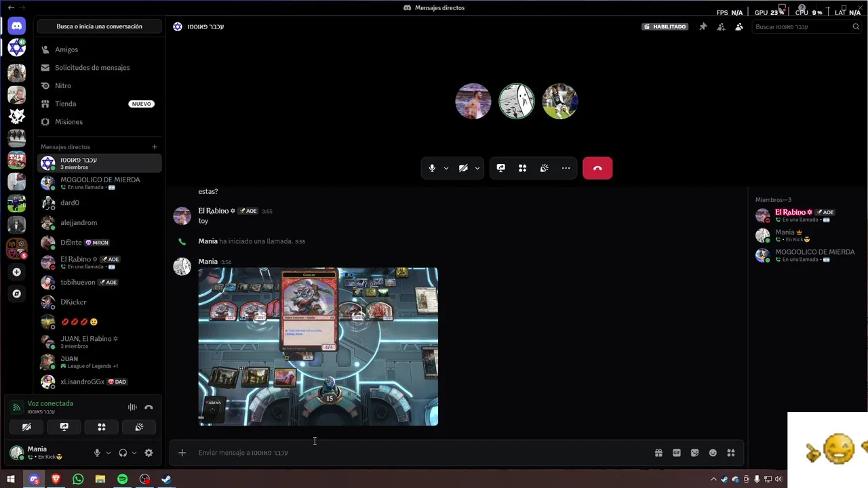
Task: Open Discord home direct messages icon
Action: point(17,26)
